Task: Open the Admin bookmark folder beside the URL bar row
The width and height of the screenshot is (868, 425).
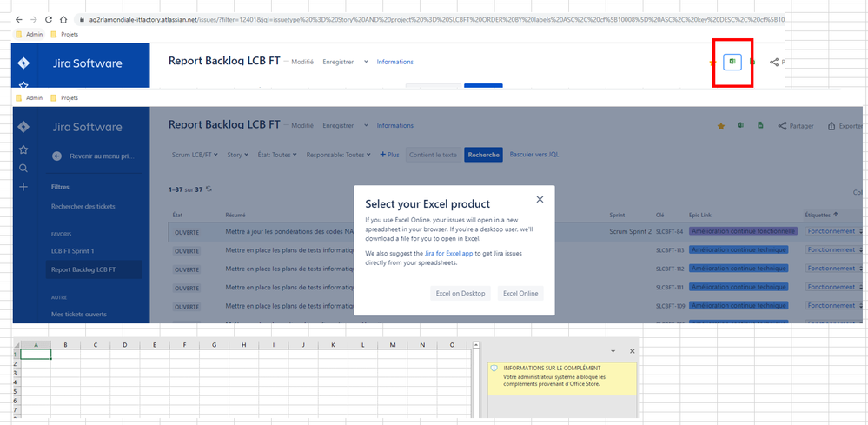Action: [x=29, y=34]
